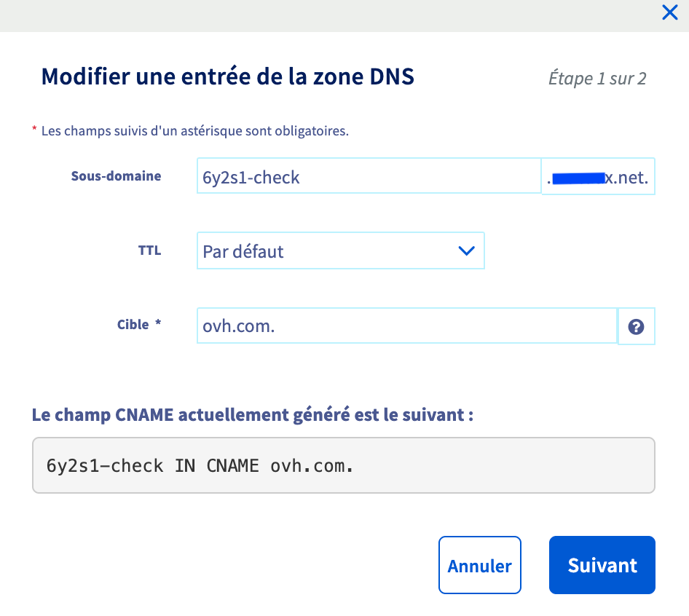Image resolution: width=689 pixels, height=616 pixels.
Task: Select the 'Étape 1 sur 2' step indicator
Action: 597,78
